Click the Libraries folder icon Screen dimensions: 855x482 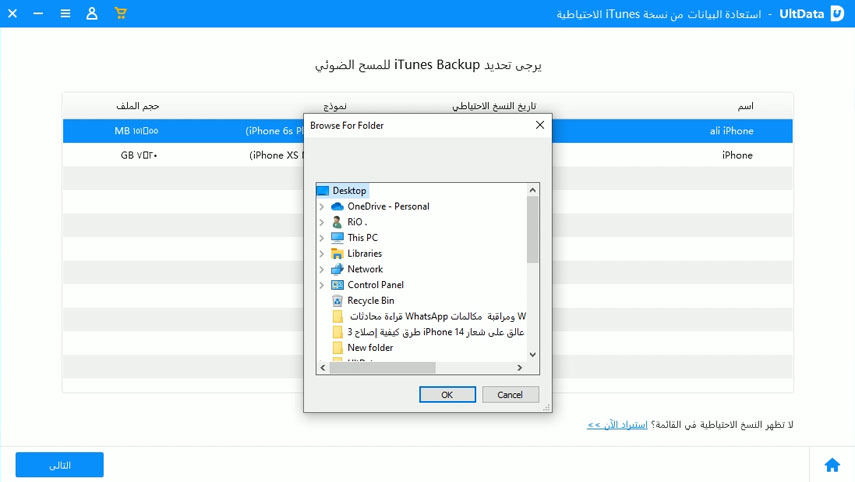click(338, 254)
